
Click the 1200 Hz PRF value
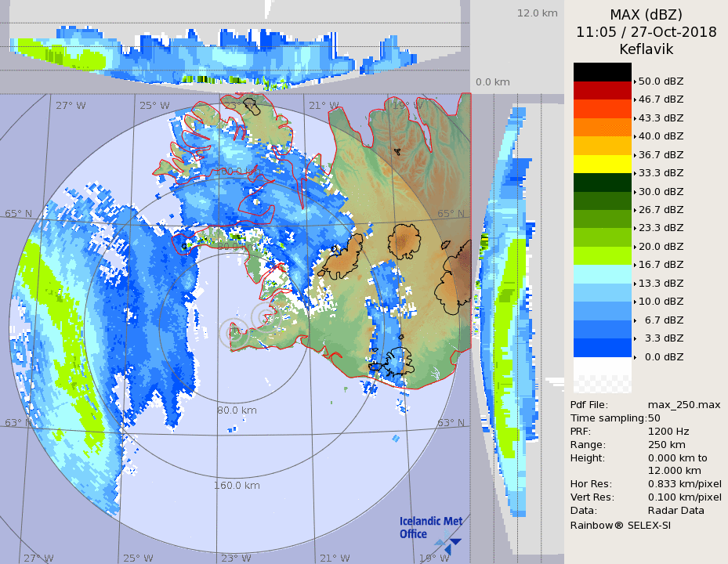coord(668,431)
